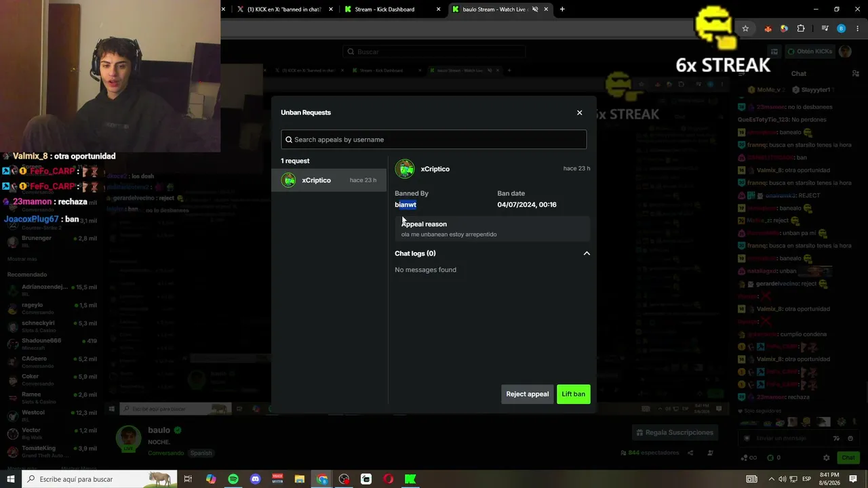Viewport: 868px width, 488px height.
Task: Open CAGeero channel in sidebar
Action: pyautogui.click(x=52, y=361)
